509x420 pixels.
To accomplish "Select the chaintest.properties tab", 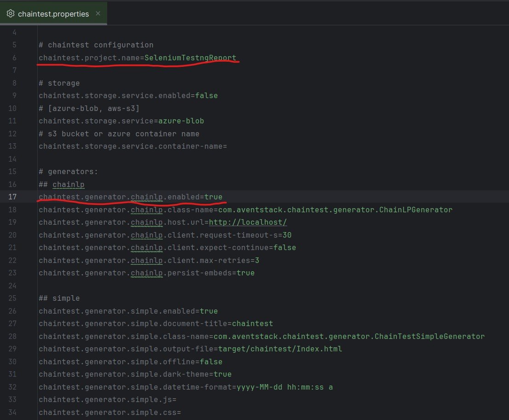I will click(x=53, y=13).
